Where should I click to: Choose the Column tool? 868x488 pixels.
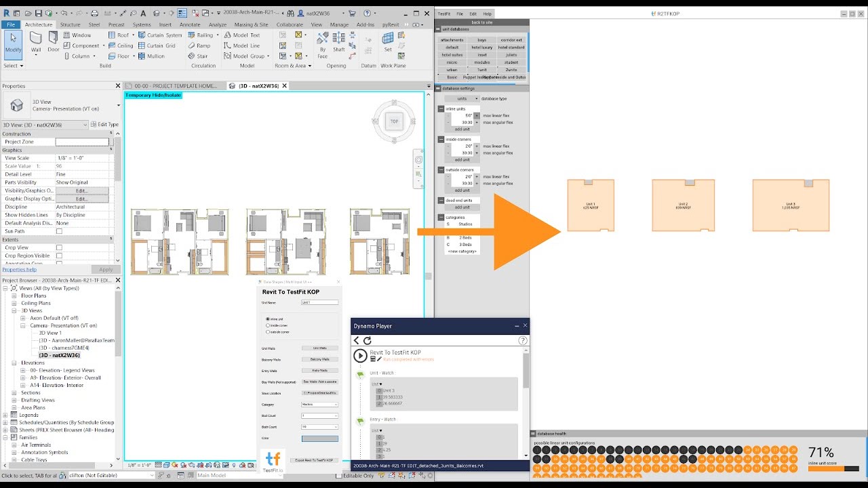77,56
